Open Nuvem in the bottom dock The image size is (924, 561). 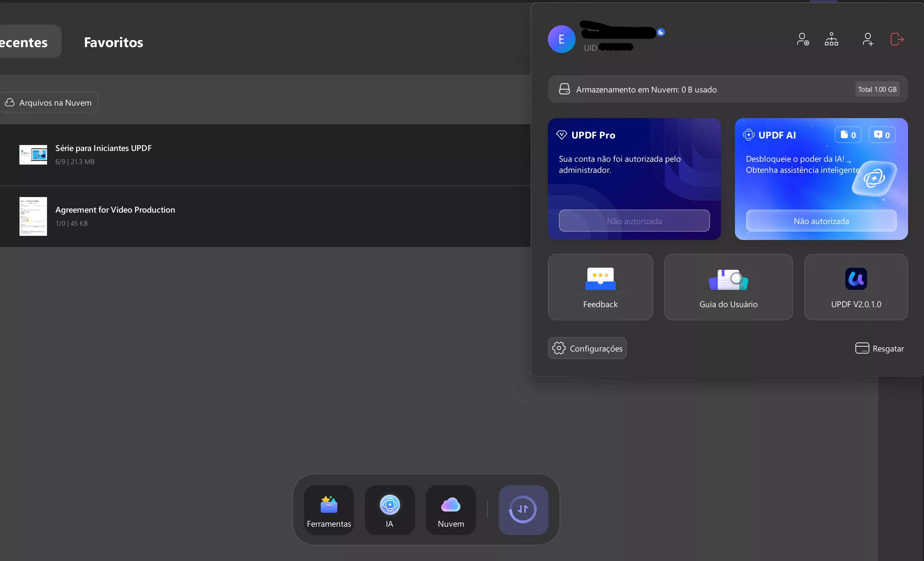coord(451,510)
